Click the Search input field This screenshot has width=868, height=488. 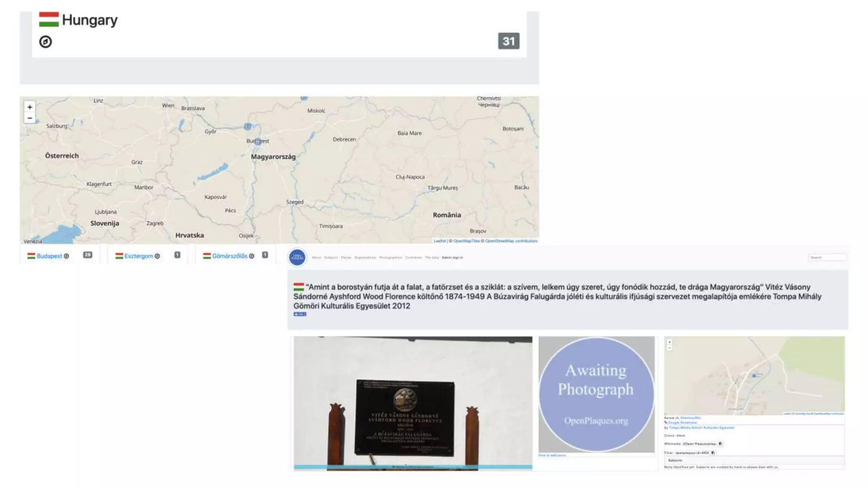(826, 257)
